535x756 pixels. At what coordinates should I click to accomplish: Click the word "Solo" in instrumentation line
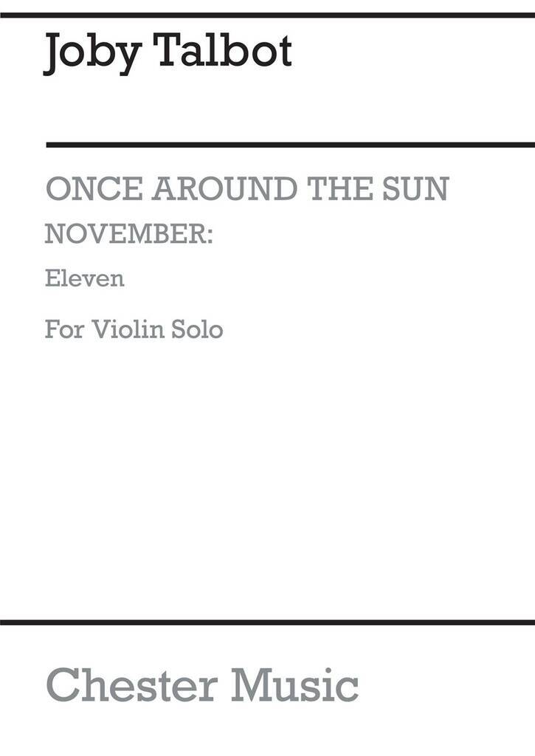(194, 328)
